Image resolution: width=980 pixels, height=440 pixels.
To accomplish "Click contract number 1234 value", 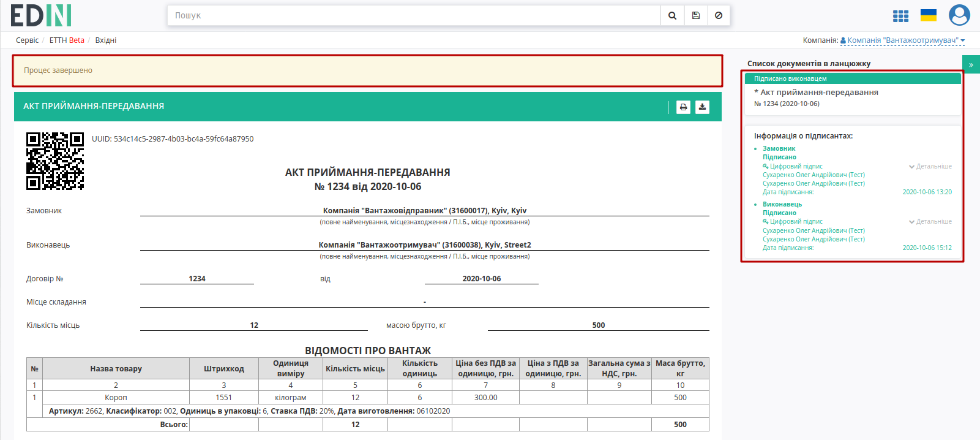I will click(197, 279).
